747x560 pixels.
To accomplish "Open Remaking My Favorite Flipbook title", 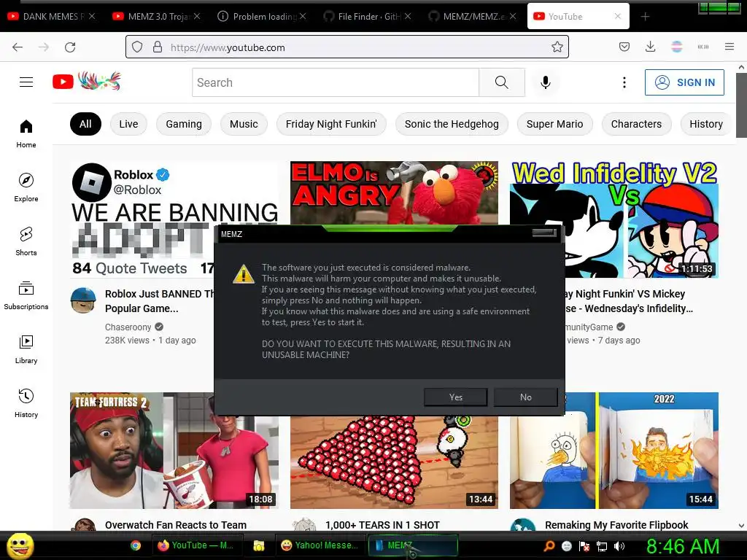I will (616, 525).
